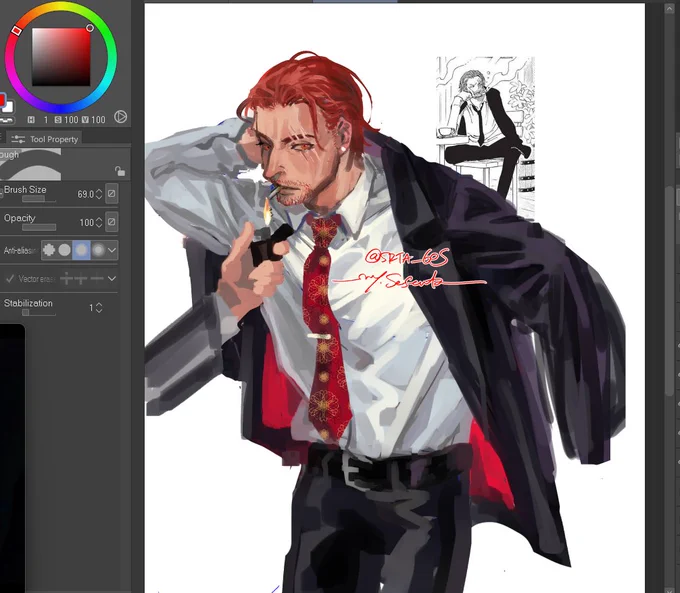Open Opacity dynamics settings button
This screenshot has width=680, height=593.
112,222
